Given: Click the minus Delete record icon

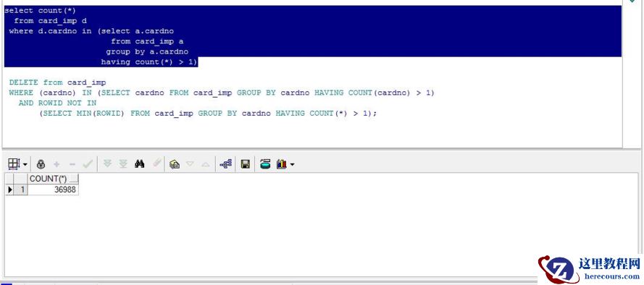Looking at the screenshot, I should (72, 164).
